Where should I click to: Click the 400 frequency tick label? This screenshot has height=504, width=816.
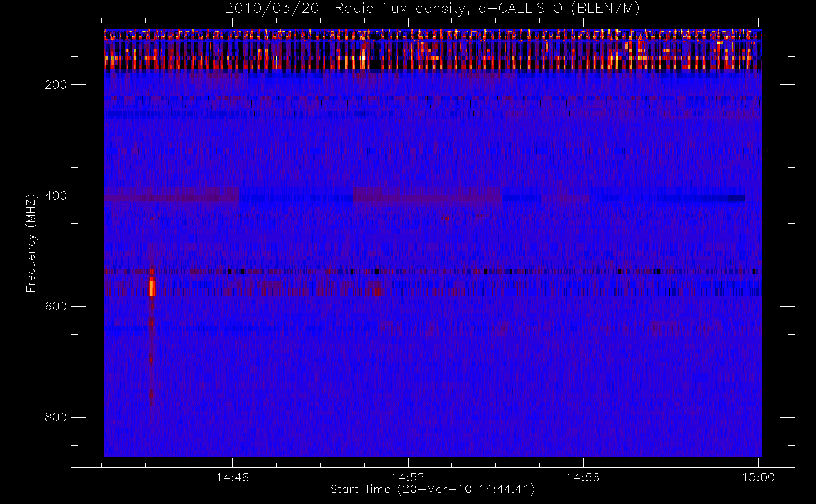coord(56,196)
